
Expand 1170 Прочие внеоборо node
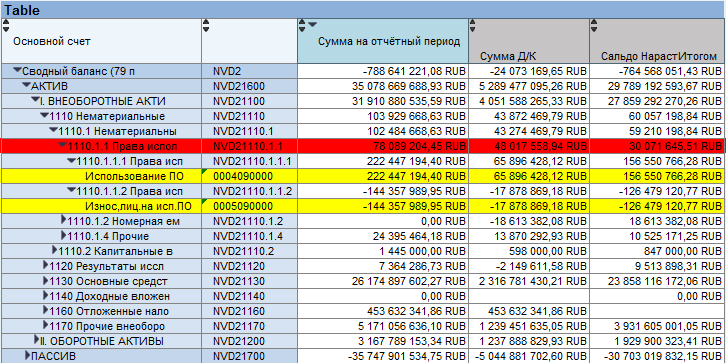click(45, 325)
